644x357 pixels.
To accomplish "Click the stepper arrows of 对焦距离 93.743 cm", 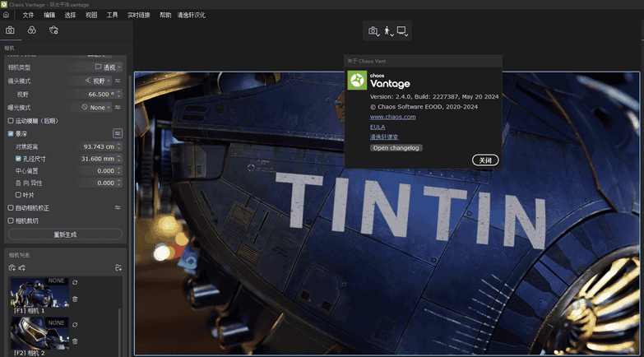I will pos(119,146).
